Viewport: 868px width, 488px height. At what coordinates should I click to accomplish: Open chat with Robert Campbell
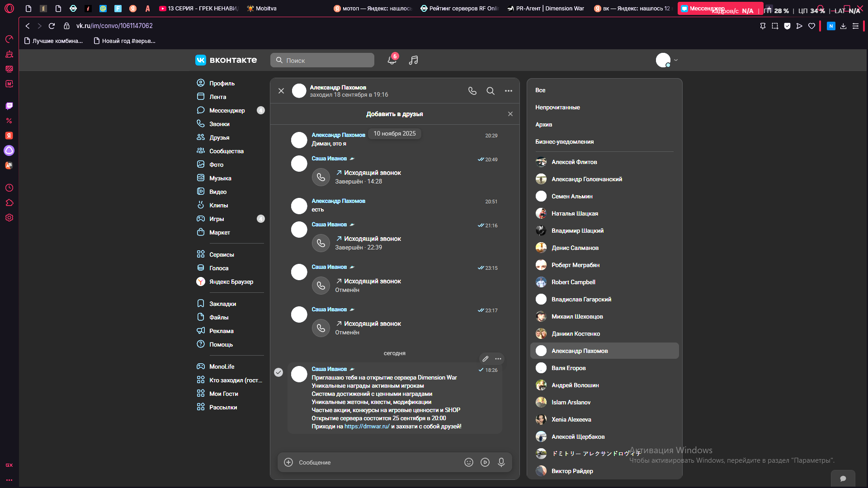pyautogui.click(x=604, y=282)
